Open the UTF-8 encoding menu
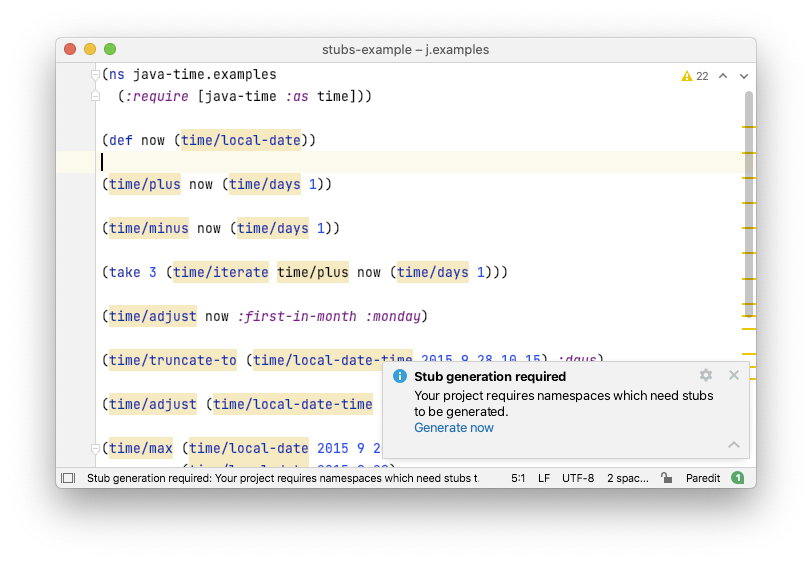 [578, 478]
